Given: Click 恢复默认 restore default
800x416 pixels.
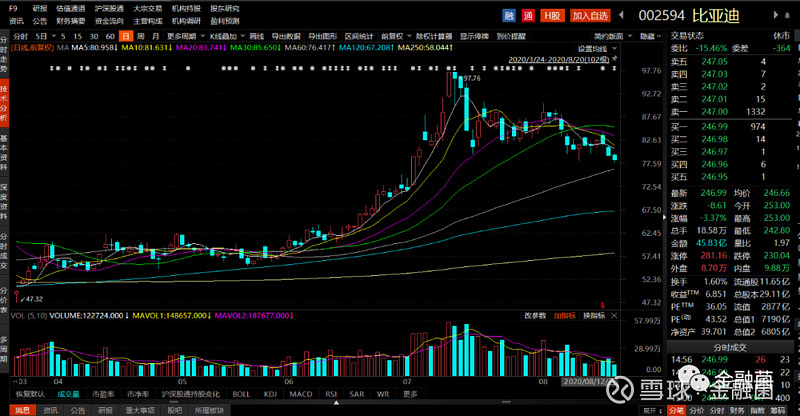Looking at the screenshot, I should click(x=30, y=394).
